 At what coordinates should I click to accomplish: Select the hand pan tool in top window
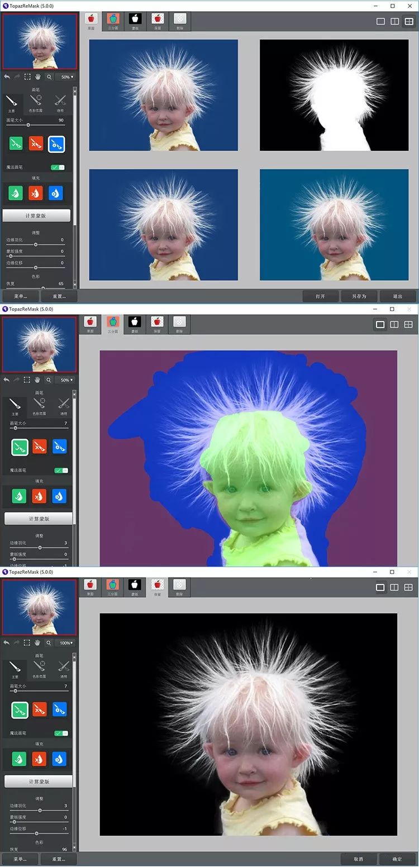pyautogui.click(x=38, y=76)
